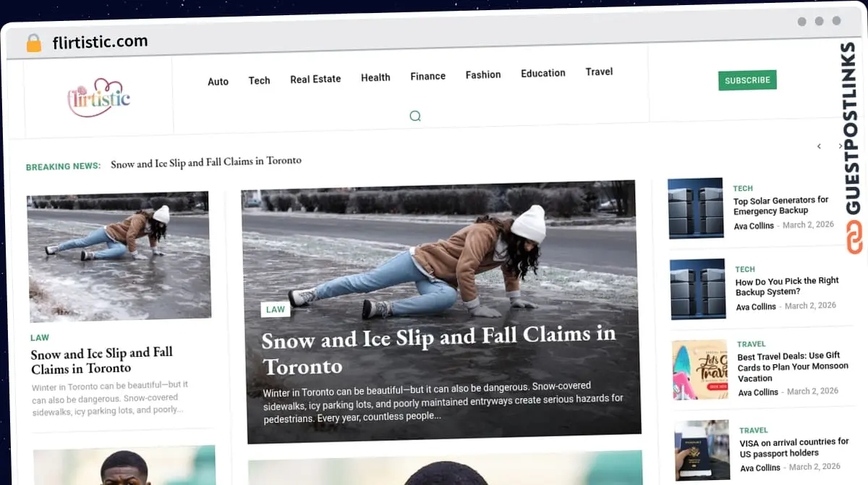Click TRAVEL label above VISA article
Screen dimensions: 868x485
(x=754, y=430)
